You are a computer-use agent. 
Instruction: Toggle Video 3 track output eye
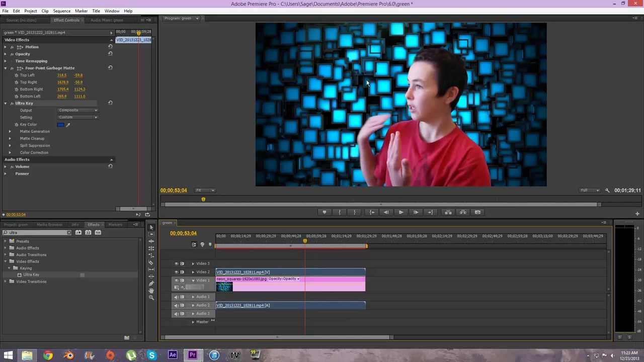coord(176,263)
